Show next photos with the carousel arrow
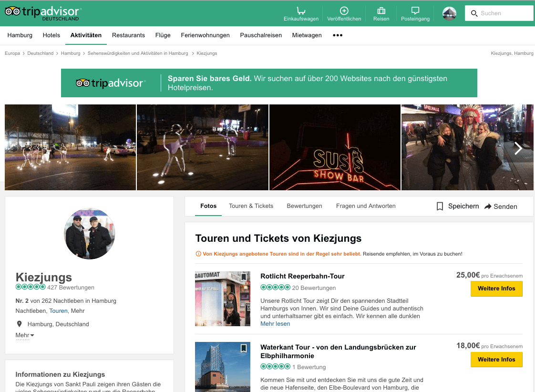 [518, 148]
